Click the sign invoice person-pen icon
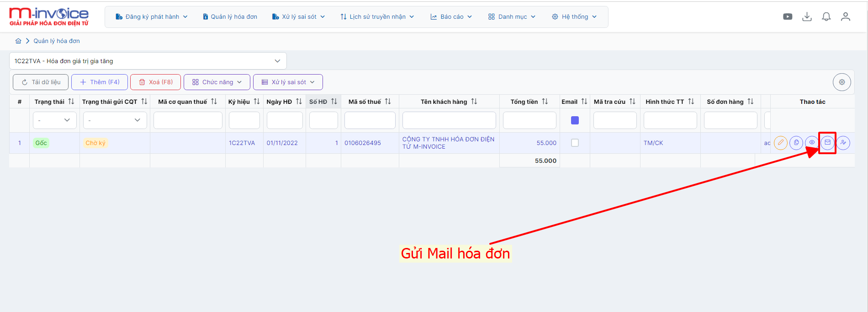 pyautogui.click(x=843, y=143)
